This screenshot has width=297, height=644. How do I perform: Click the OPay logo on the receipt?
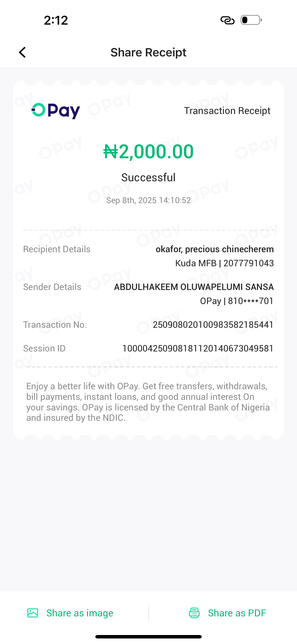coord(55,111)
